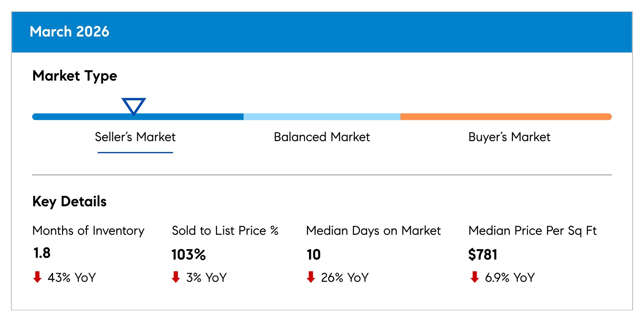Click the Sold to List Price % label
This screenshot has height=322, width=644.
point(225,231)
